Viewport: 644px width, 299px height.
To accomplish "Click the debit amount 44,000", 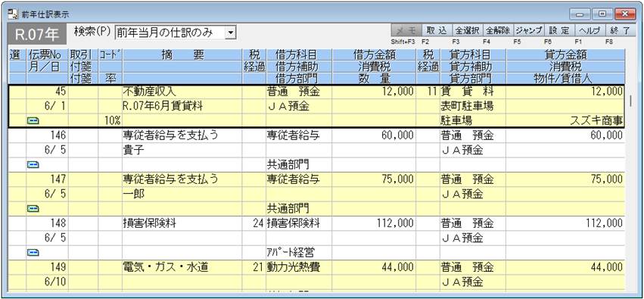I will click(397, 267).
